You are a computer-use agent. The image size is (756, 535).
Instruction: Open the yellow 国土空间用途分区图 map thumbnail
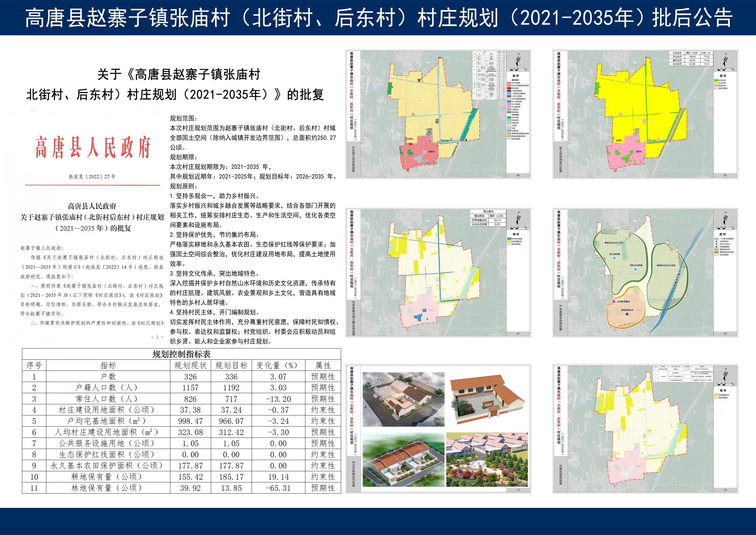point(646,114)
